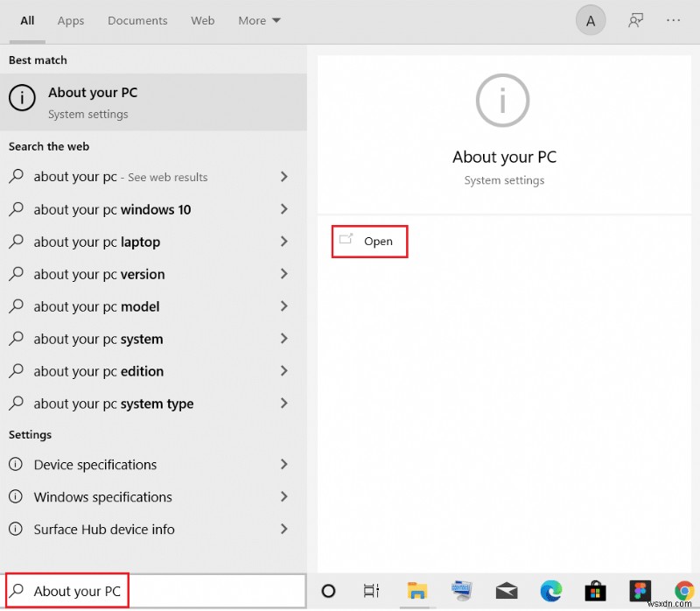Screen dimensions: 700x611
Task: Select Windows specifications under Settings
Action: pyautogui.click(x=101, y=497)
